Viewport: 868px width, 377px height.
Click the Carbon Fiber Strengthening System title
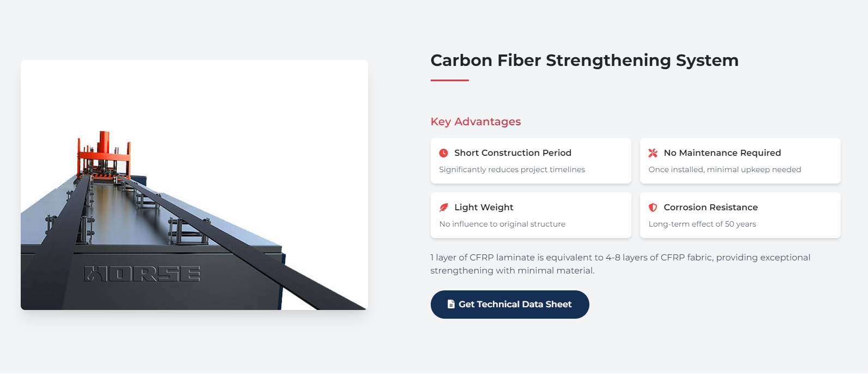[584, 60]
